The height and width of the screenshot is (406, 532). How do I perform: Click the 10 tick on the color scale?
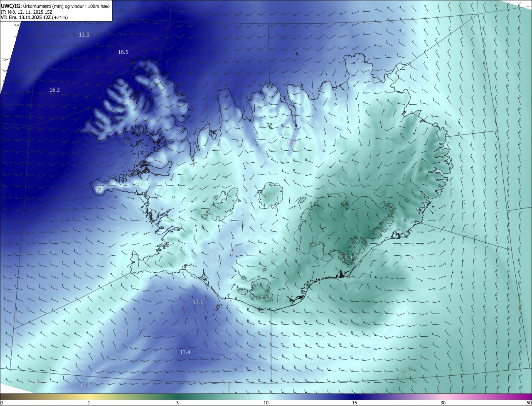266,403
